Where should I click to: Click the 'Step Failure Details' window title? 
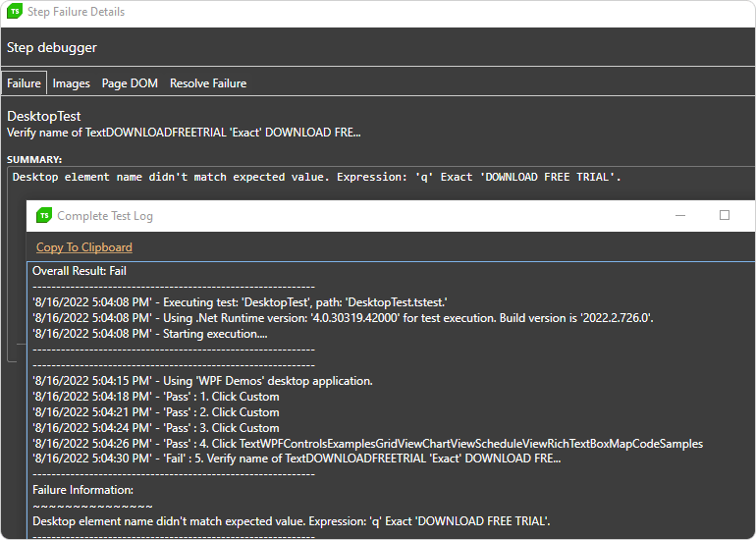(77, 12)
